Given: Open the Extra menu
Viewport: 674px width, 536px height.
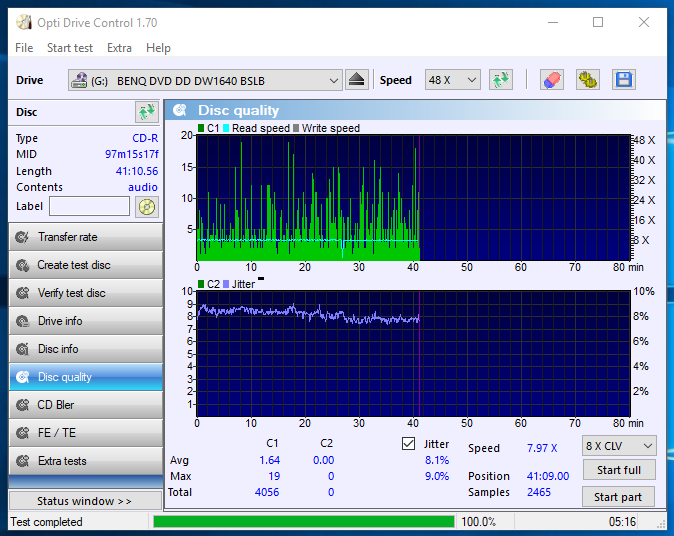Looking at the screenshot, I should (119, 48).
